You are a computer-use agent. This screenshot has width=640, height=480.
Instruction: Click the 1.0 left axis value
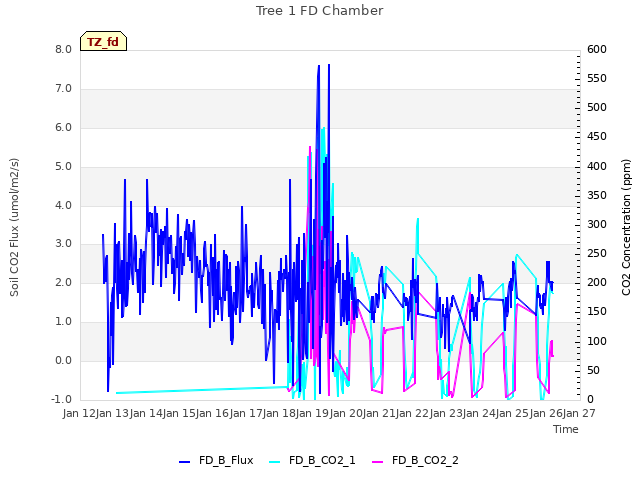coord(63,322)
